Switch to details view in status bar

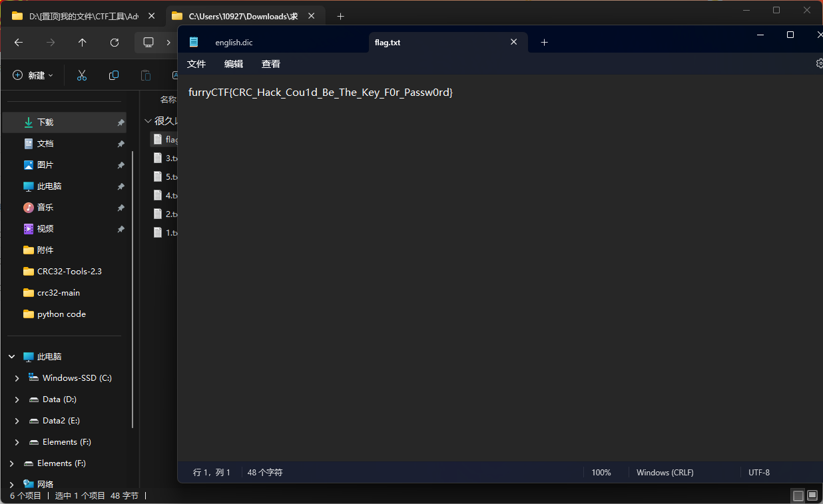coord(798,495)
